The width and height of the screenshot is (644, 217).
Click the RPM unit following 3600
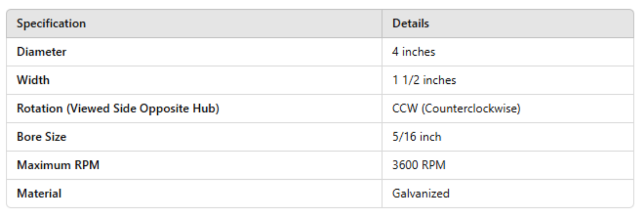[x=433, y=165]
